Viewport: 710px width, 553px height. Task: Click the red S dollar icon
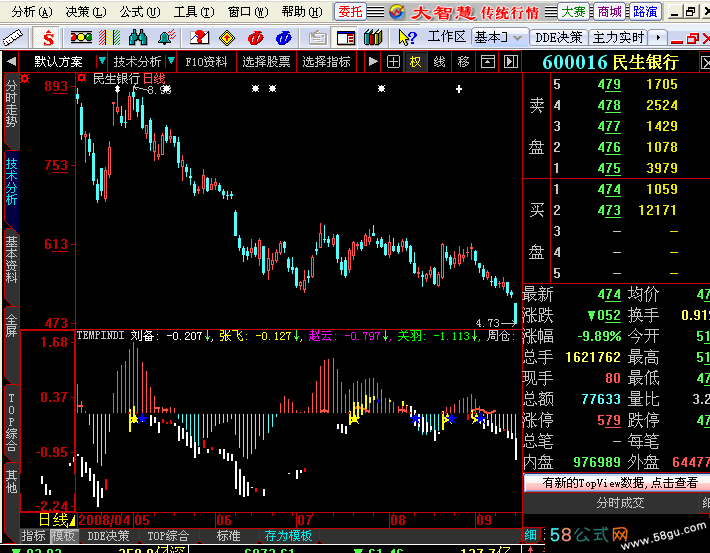tap(48, 38)
